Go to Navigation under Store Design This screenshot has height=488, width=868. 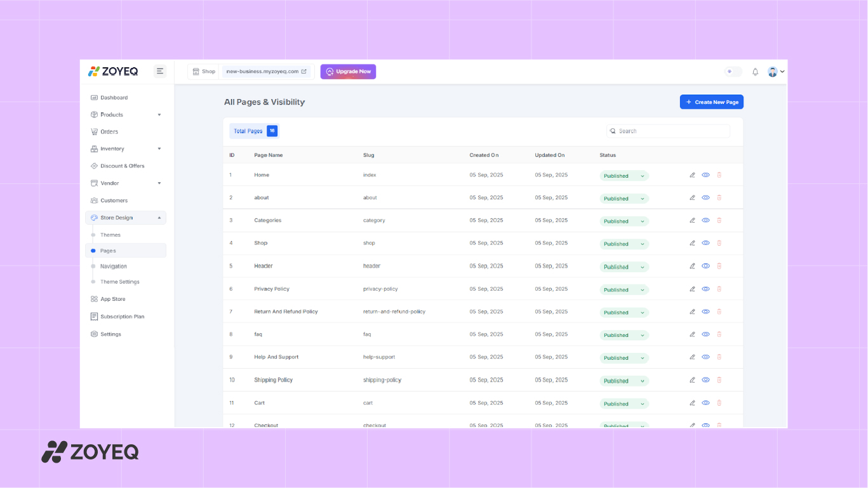[114, 267]
